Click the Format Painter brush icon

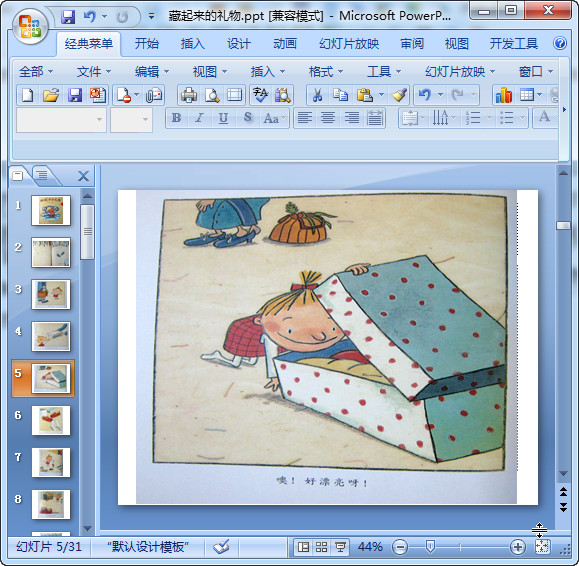pos(399,95)
